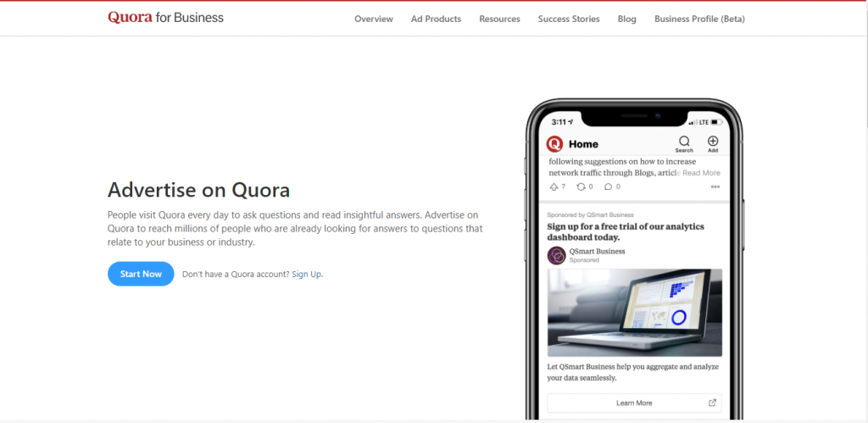Tap the Search magnifier icon in phone

point(684,142)
